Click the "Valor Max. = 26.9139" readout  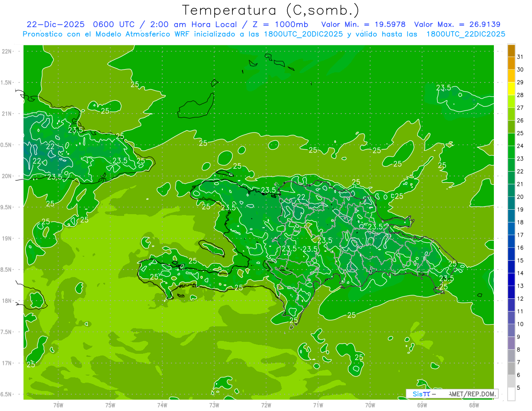tap(457, 24)
